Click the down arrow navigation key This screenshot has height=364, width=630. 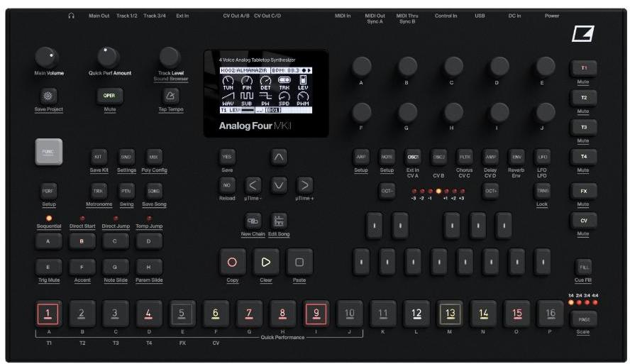pyautogui.click(x=278, y=185)
